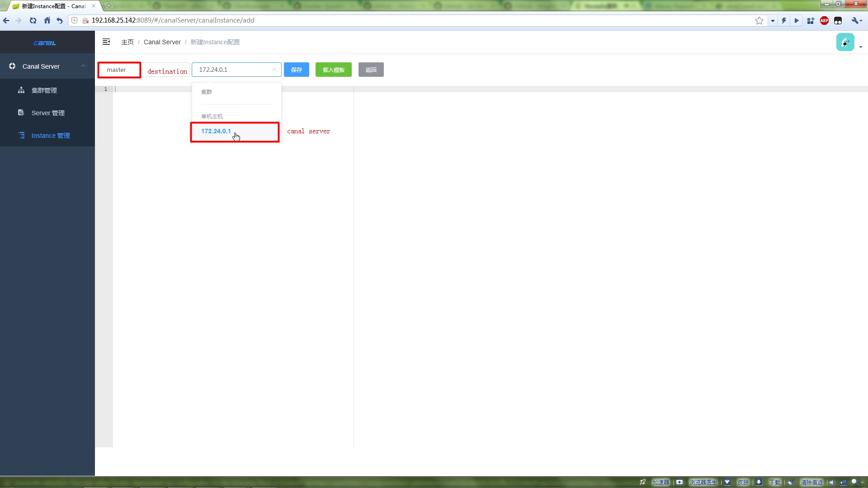Screen dimensions: 868x488
Task: Toggle the hamburger sidebar collapse icon
Action: click(106, 42)
